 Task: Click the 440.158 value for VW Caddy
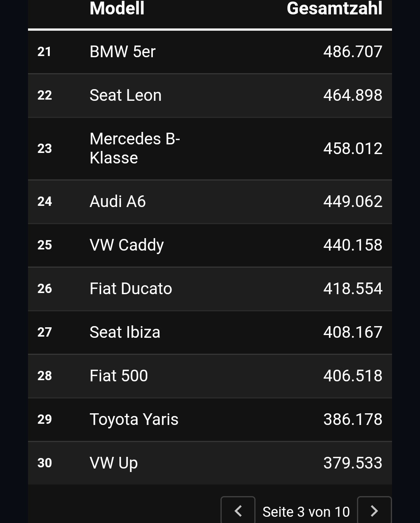tap(353, 245)
